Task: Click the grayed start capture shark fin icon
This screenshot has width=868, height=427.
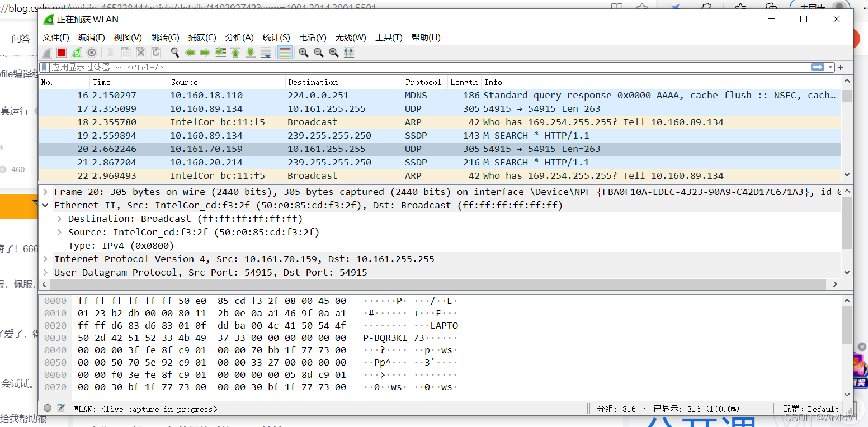Action: 47,53
